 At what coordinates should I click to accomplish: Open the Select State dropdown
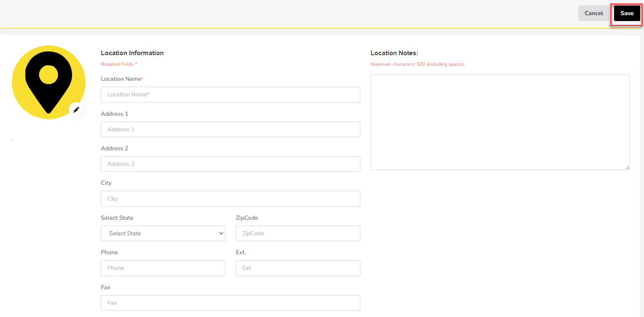163,233
